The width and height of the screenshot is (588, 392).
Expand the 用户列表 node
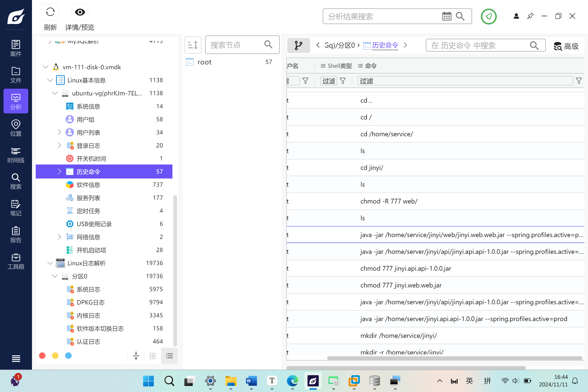[59, 132]
